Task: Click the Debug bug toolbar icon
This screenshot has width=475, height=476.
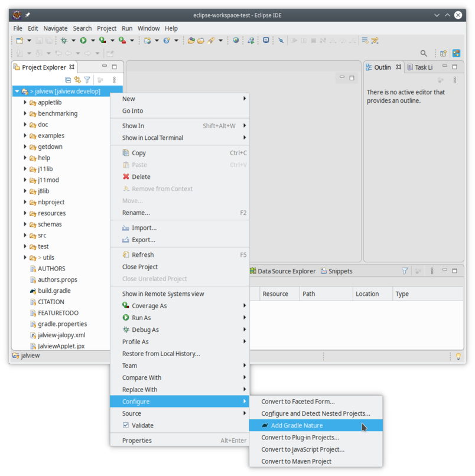Action: [x=64, y=40]
